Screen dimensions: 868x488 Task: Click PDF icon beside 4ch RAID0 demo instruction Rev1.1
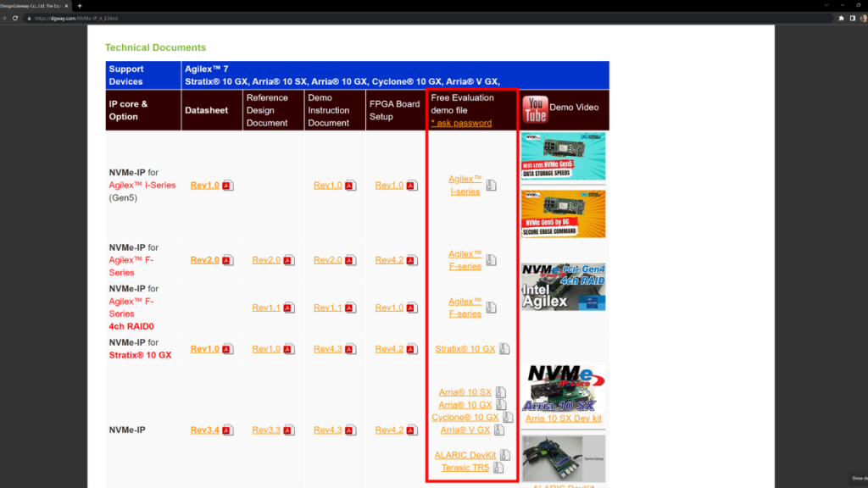[350, 308]
